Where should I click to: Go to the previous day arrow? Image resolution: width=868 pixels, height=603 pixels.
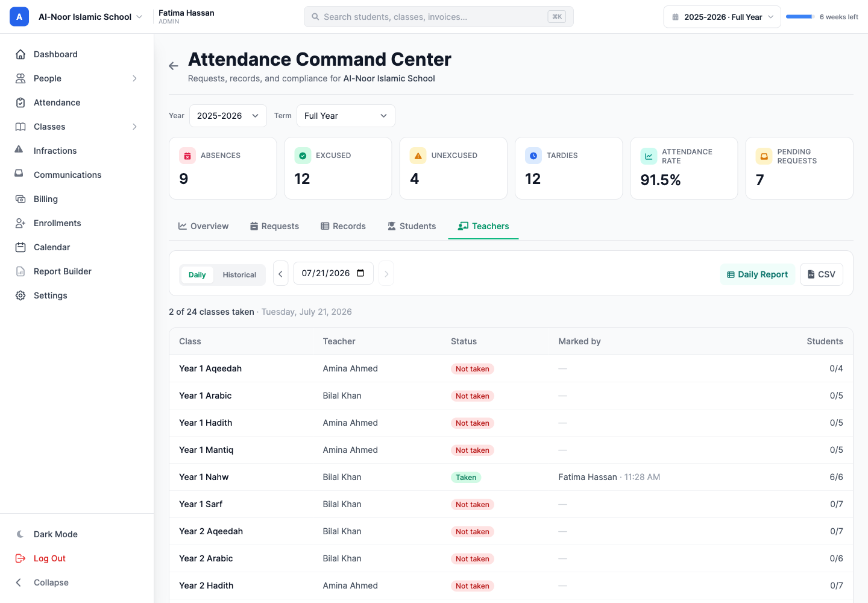(280, 273)
